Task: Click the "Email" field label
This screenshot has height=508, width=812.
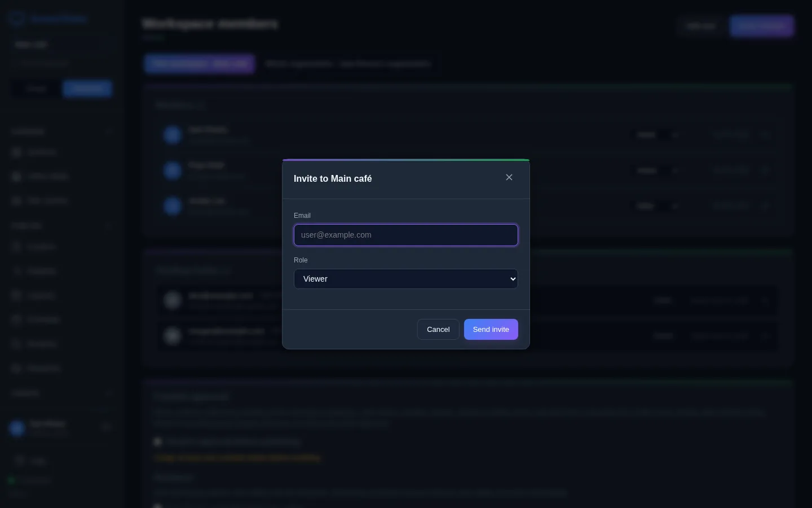Action: click(x=302, y=216)
